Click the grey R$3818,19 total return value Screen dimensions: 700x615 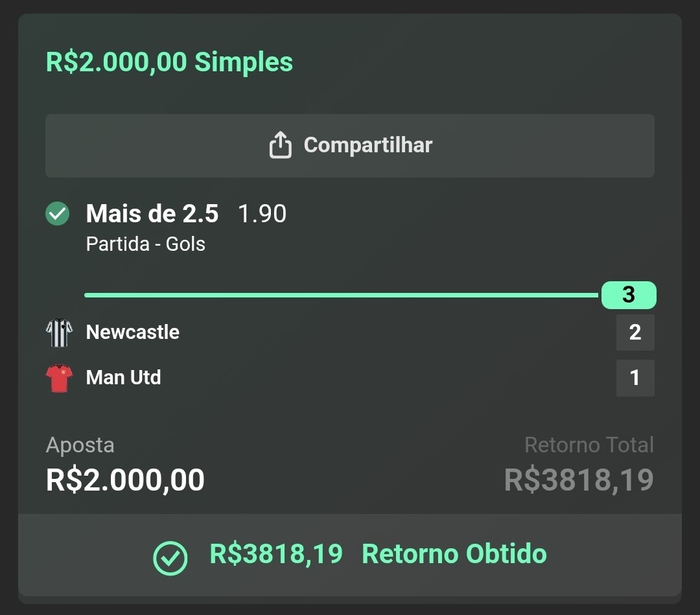click(x=579, y=480)
